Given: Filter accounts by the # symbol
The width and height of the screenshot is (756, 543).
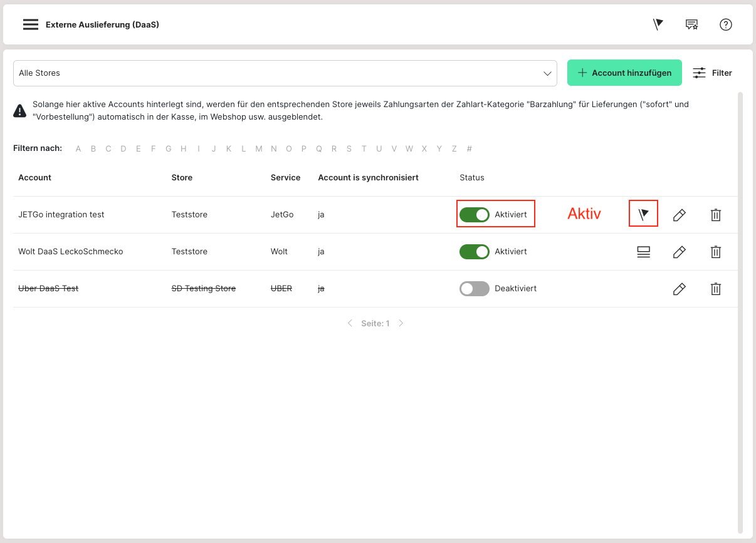Looking at the screenshot, I should tap(470, 149).
